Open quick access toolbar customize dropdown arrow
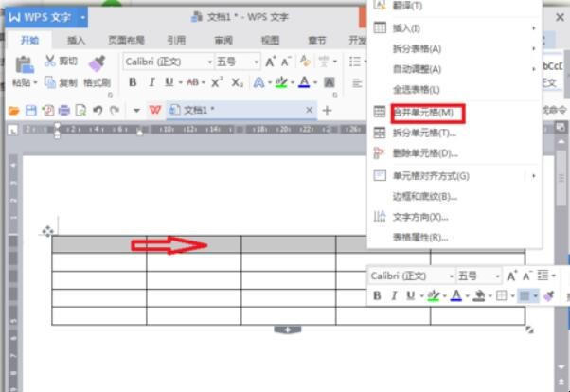570x392 pixels. 136,110
